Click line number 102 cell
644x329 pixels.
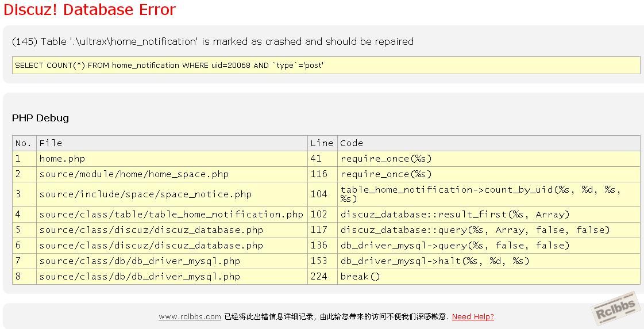coord(322,215)
